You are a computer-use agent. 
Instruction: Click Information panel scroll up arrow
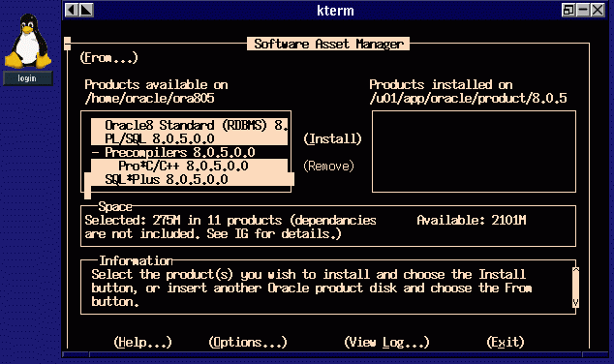pos(575,271)
